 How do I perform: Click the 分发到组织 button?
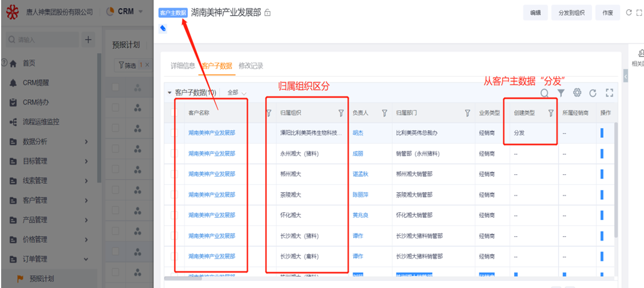click(x=572, y=13)
